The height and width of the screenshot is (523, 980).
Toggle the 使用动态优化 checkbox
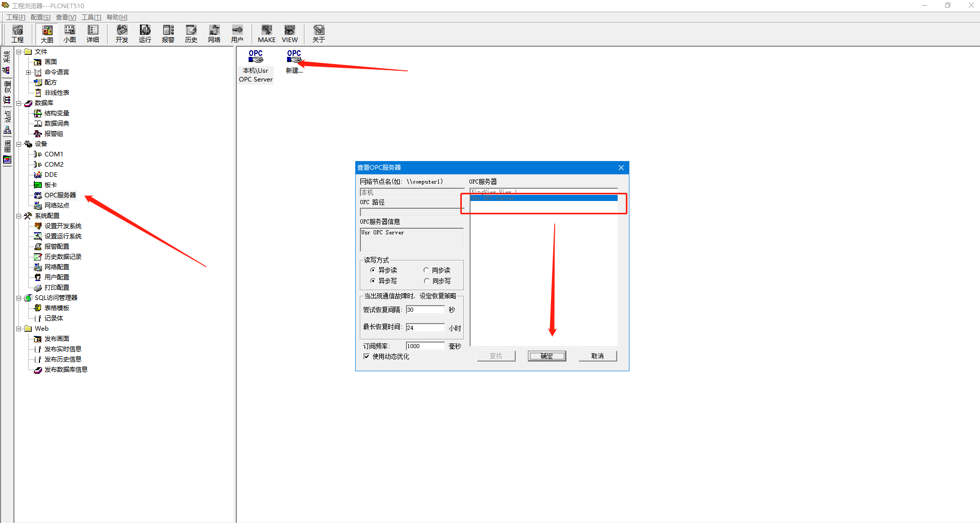(366, 356)
